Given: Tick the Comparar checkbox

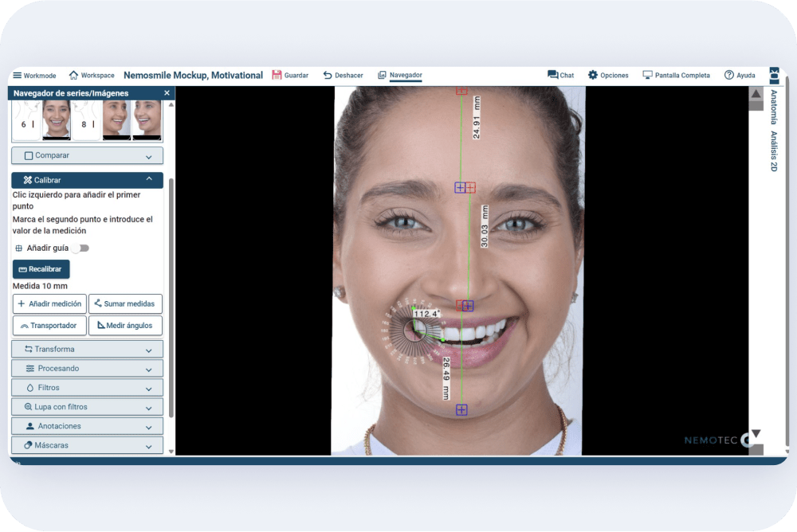Looking at the screenshot, I should (29, 155).
